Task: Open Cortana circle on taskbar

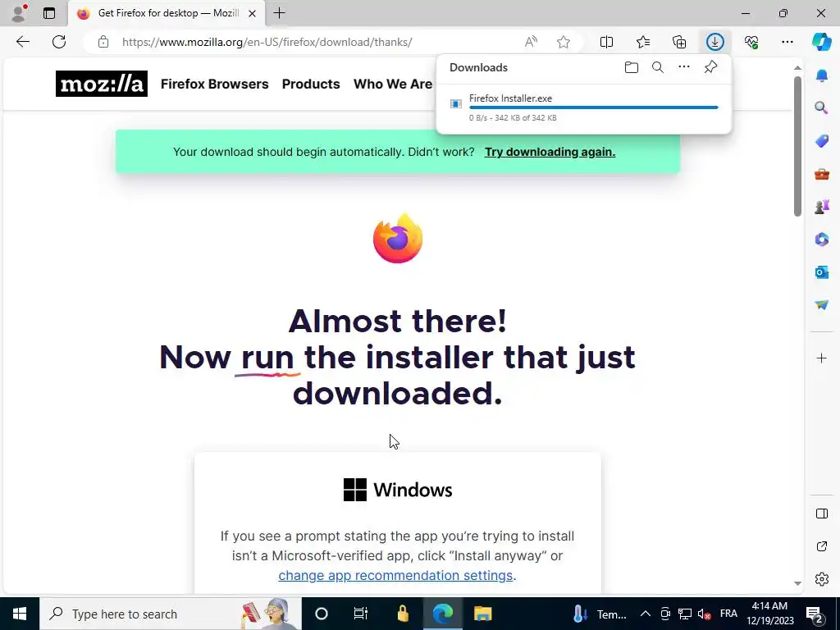Action: [321, 614]
